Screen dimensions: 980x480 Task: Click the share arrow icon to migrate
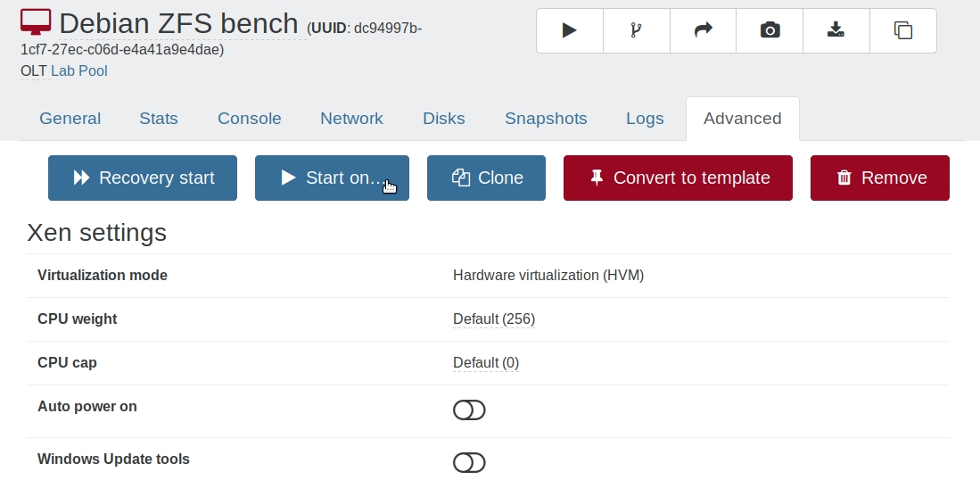[x=704, y=30]
